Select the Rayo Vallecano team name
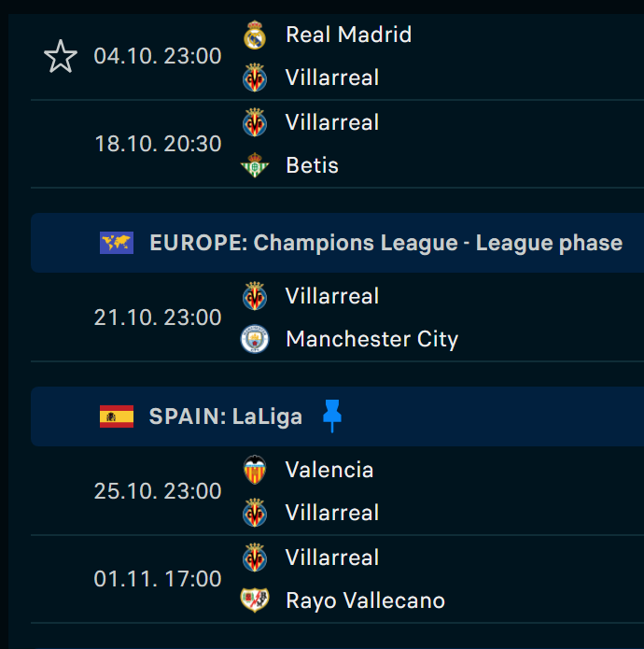 tap(365, 600)
